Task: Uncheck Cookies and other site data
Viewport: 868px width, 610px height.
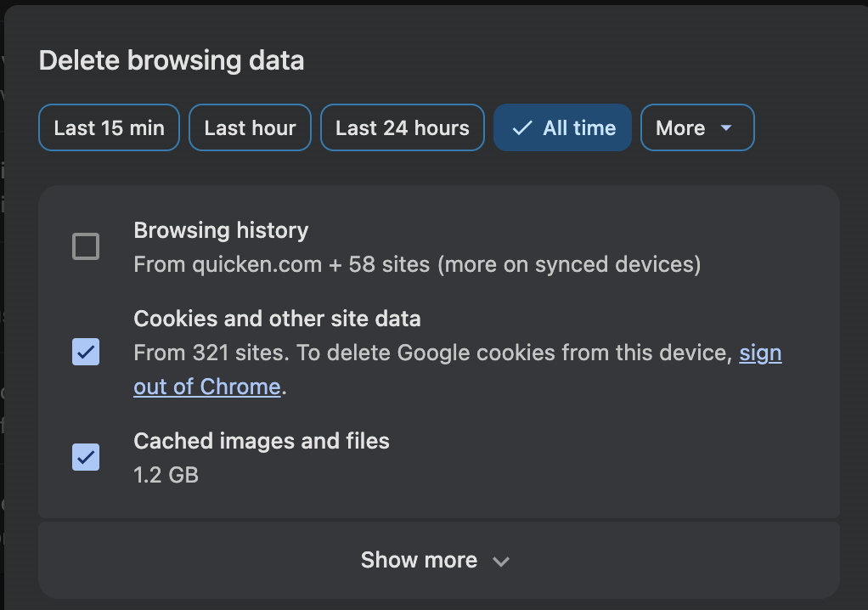Action: click(86, 352)
